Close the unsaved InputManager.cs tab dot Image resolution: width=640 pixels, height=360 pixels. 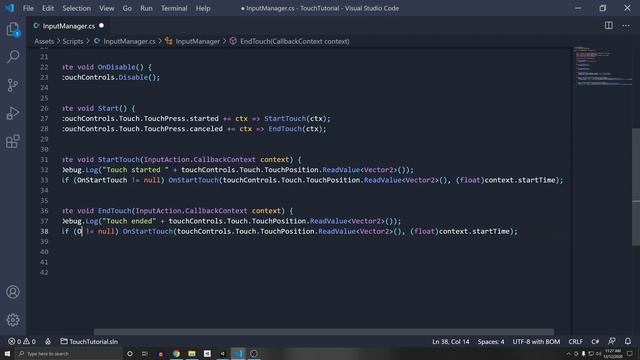pyautogui.click(x=101, y=25)
